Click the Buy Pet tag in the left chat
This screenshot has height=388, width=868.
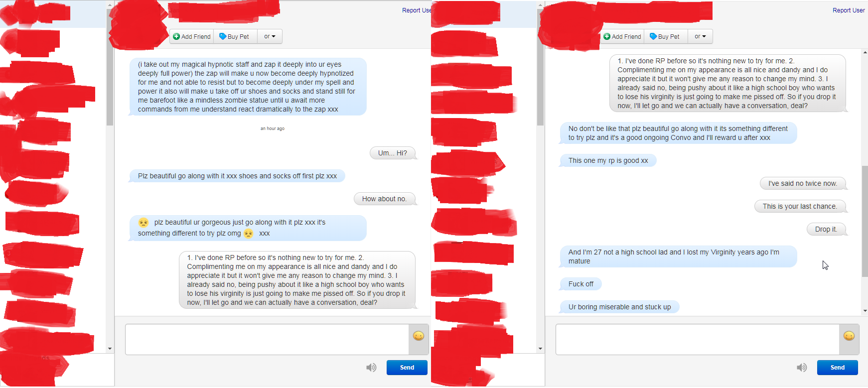235,36
